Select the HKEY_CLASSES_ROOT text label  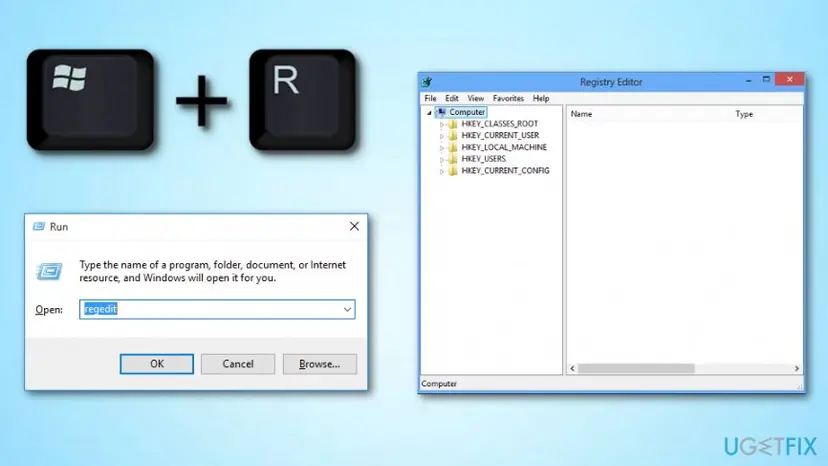(x=500, y=124)
